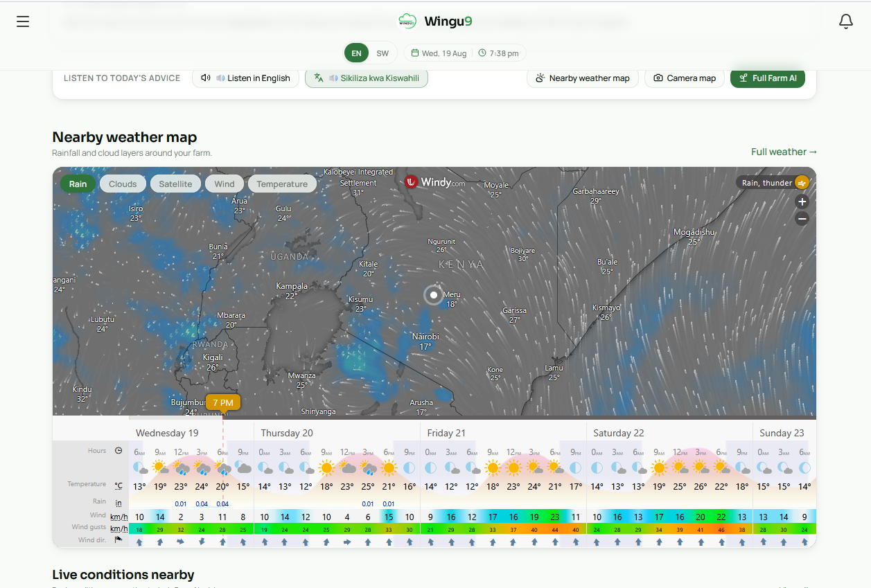Click the wind direction flag icon
Viewport: 871px width, 588px height.
pos(118,540)
